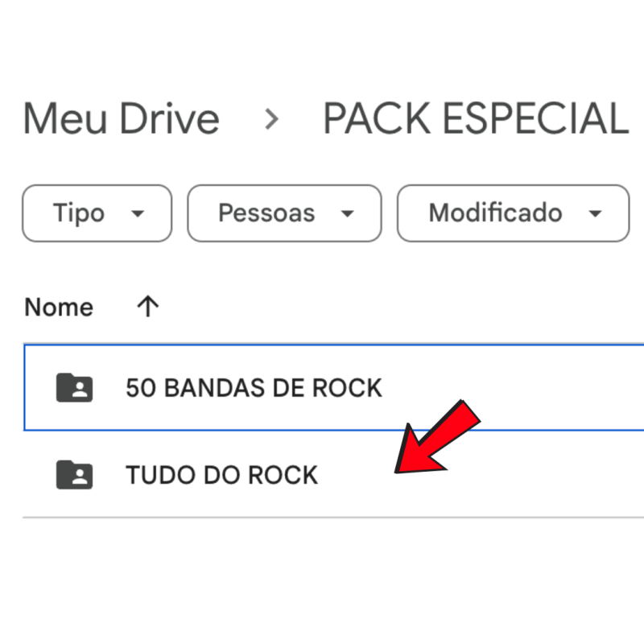The image size is (644, 644).
Task: Click the caret arrow inside the Pessoas chip
Action: 347,214
